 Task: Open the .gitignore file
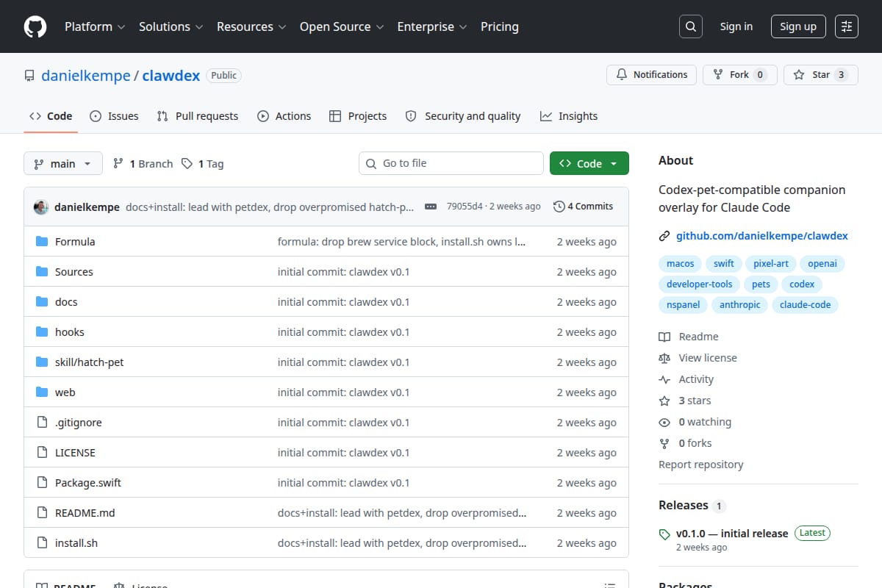79,423
